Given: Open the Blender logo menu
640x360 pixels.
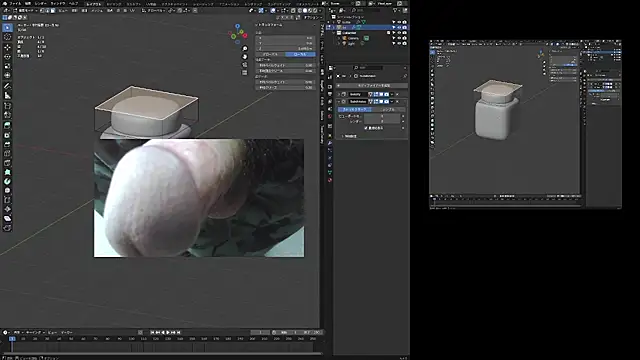Looking at the screenshot, I should click(x=4, y=3).
